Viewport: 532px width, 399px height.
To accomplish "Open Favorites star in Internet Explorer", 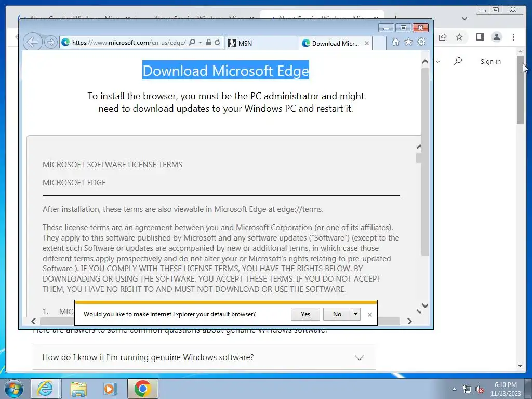I will click(408, 42).
